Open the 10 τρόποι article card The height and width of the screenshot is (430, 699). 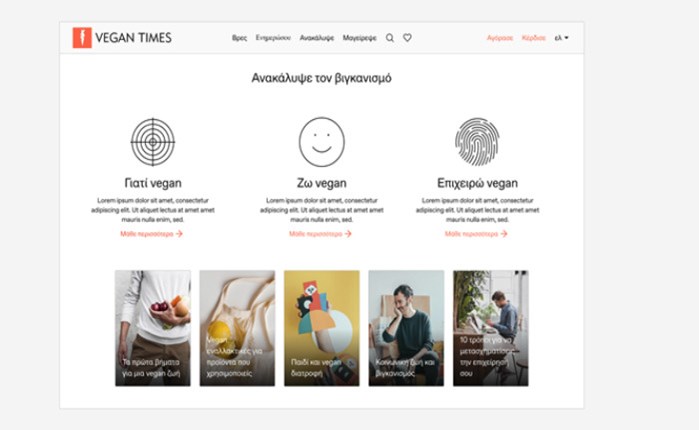pos(490,328)
